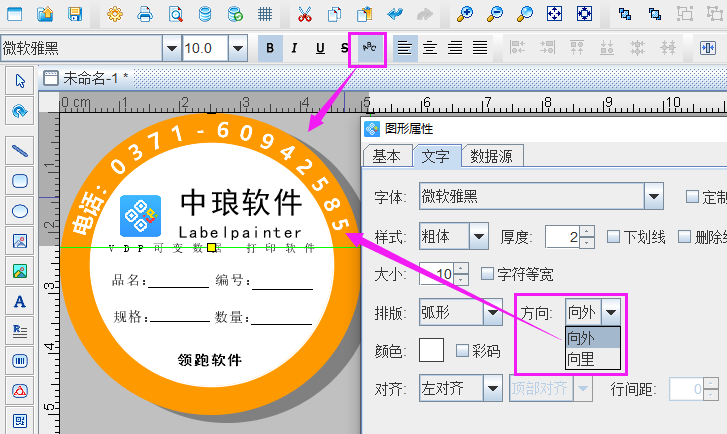Toggle the 定制 checkbox beside font
Image resolution: width=727 pixels, height=434 pixels.
click(x=692, y=197)
